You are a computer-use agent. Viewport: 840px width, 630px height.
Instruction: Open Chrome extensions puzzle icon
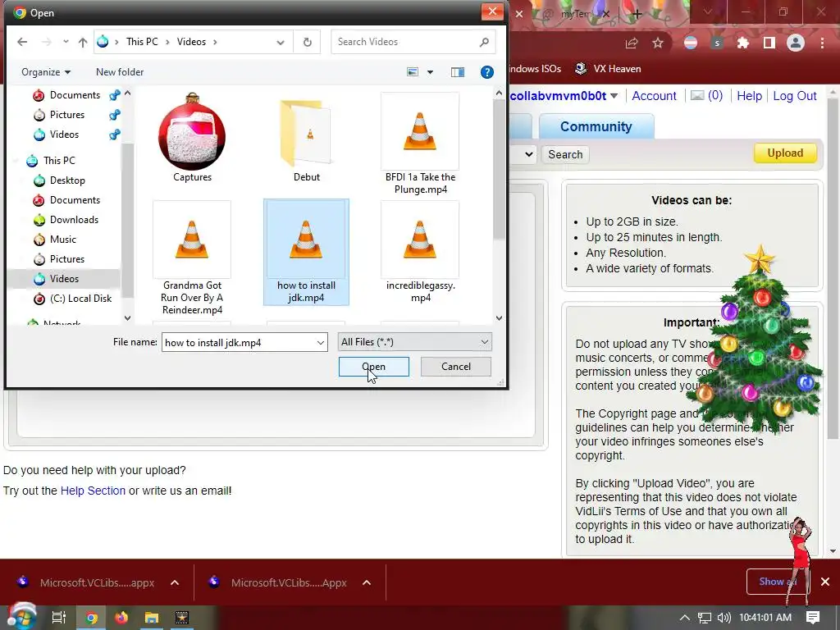point(743,43)
